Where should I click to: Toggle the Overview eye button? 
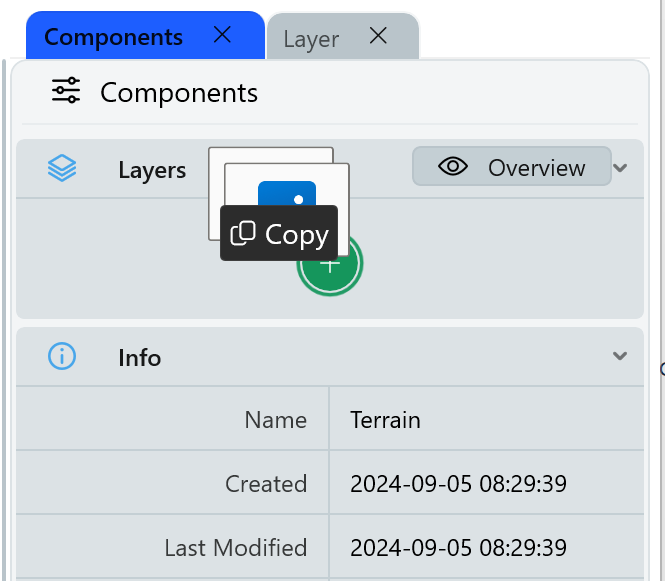511,167
